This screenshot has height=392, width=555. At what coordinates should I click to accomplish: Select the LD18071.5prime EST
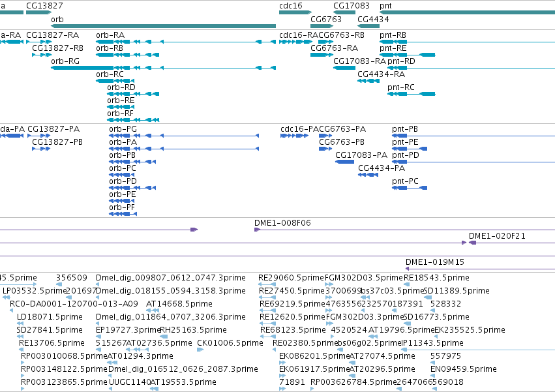pos(50,317)
